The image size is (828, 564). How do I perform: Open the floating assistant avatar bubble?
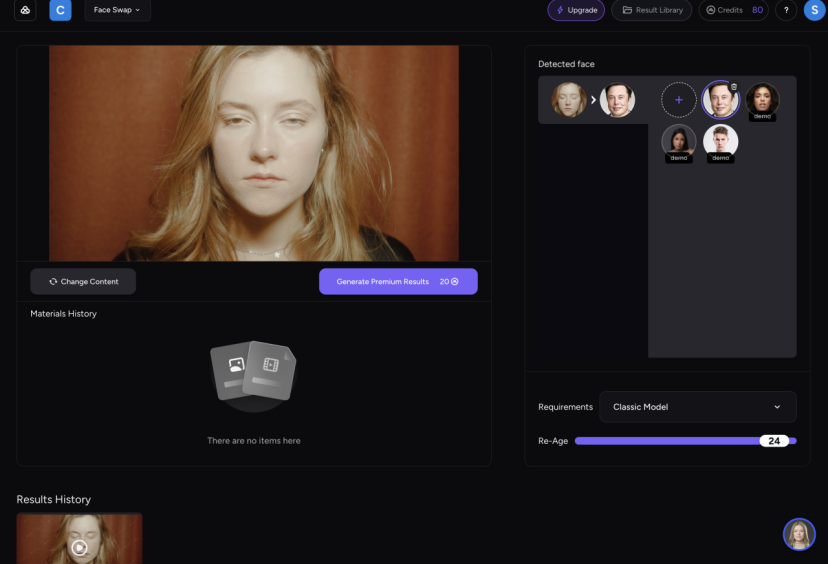pyautogui.click(x=799, y=534)
